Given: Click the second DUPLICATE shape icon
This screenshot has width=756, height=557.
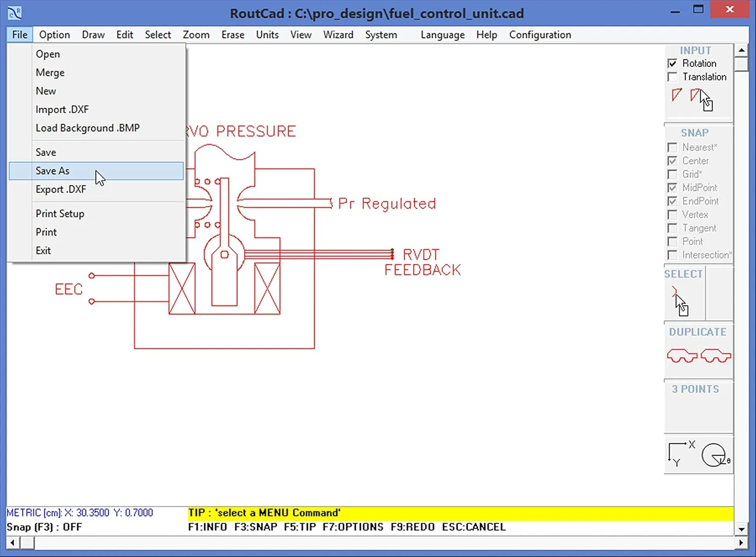Looking at the screenshot, I should [716, 355].
